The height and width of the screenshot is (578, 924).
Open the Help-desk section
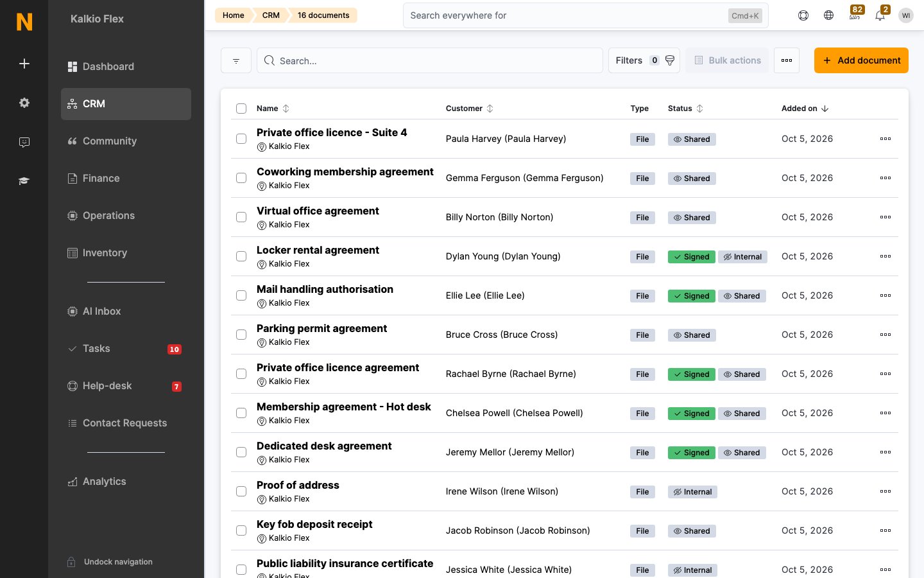126,386
